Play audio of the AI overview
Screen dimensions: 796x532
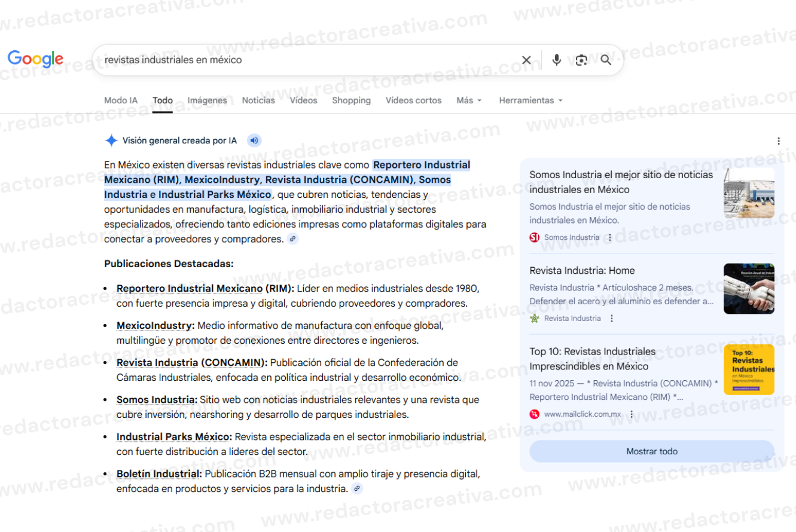pyautogui.click(x=254, y=140)
